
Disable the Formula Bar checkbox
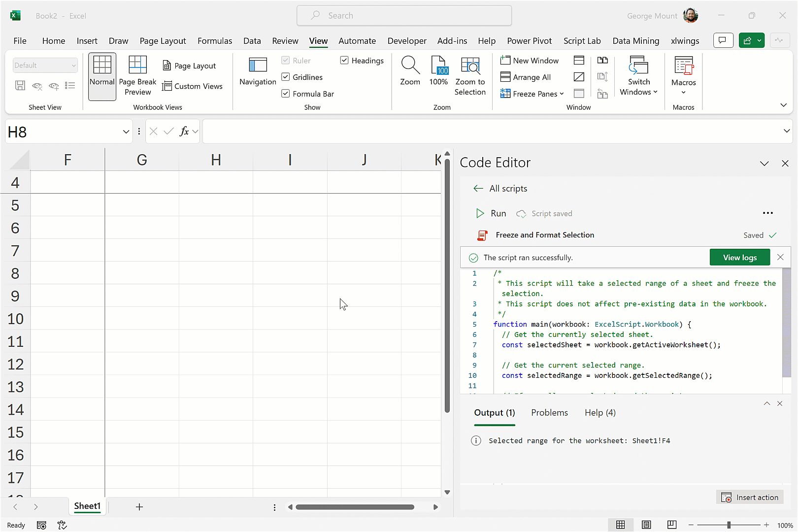(286, 94)
